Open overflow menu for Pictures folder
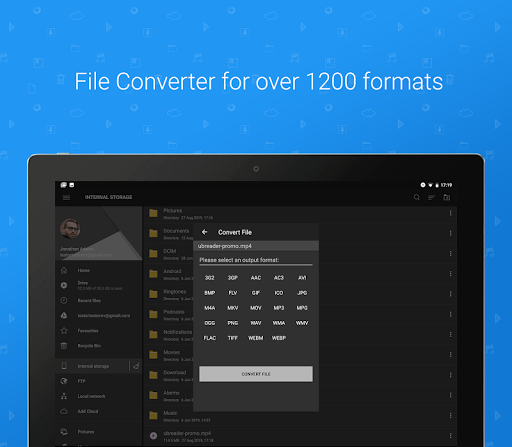 coord(450,213)
